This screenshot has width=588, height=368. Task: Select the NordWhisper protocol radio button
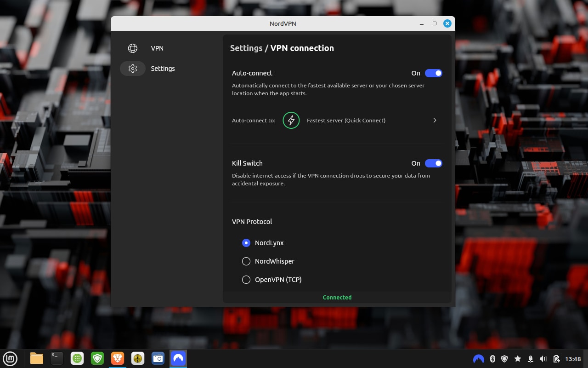point(246,261)
